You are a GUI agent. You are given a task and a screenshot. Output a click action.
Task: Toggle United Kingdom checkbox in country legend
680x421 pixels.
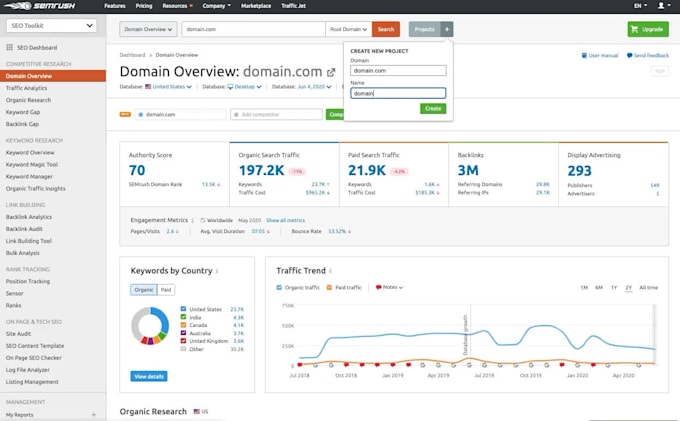point(183,341)
